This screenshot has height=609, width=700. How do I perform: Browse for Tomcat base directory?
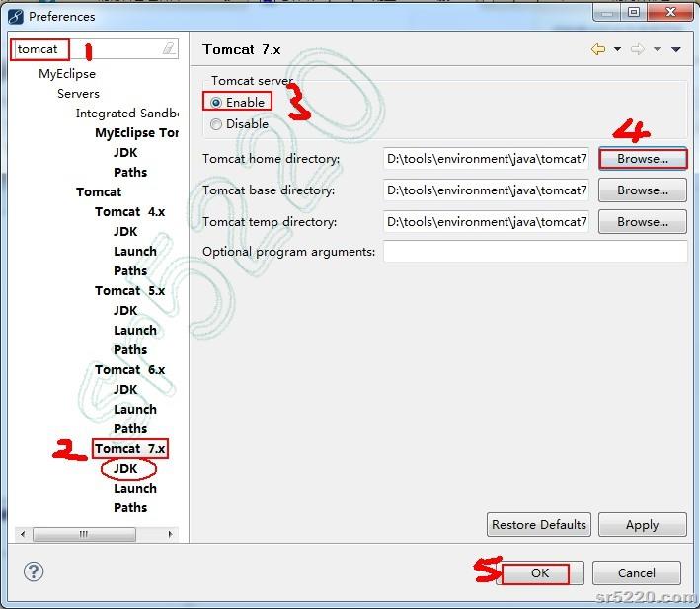643,190
